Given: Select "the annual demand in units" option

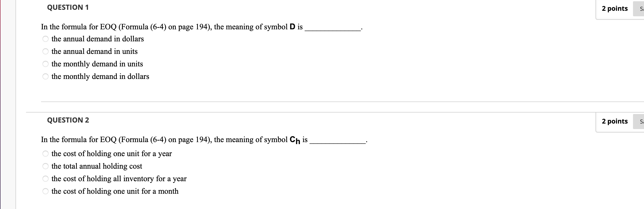Looking at the screenshot, I should point(45,52).
